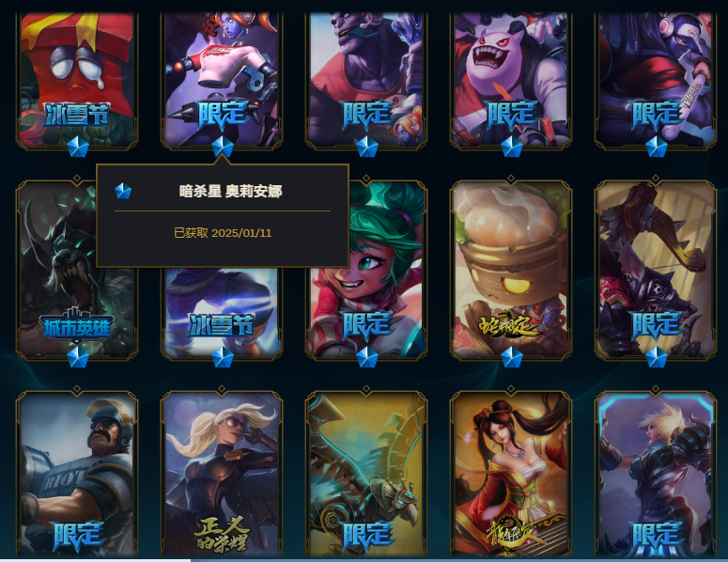
Task: Click the gem under the 蛇年限定 dumpling skin
Action: pyautogui.click(x=512, y=357)
